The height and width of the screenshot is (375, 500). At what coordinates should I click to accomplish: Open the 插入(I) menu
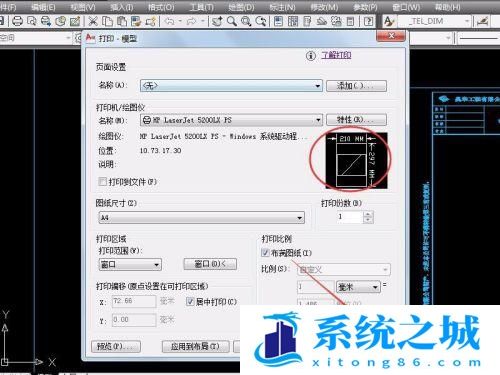[x=121, y=6]
